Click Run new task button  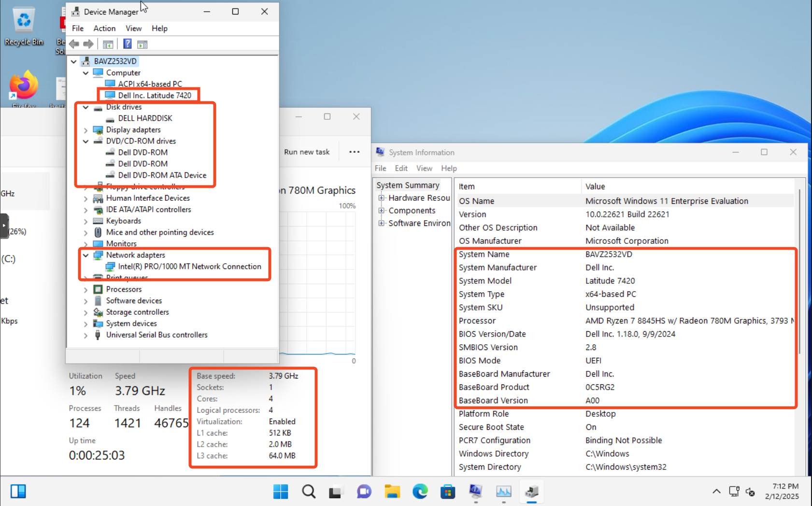(307, 152)
